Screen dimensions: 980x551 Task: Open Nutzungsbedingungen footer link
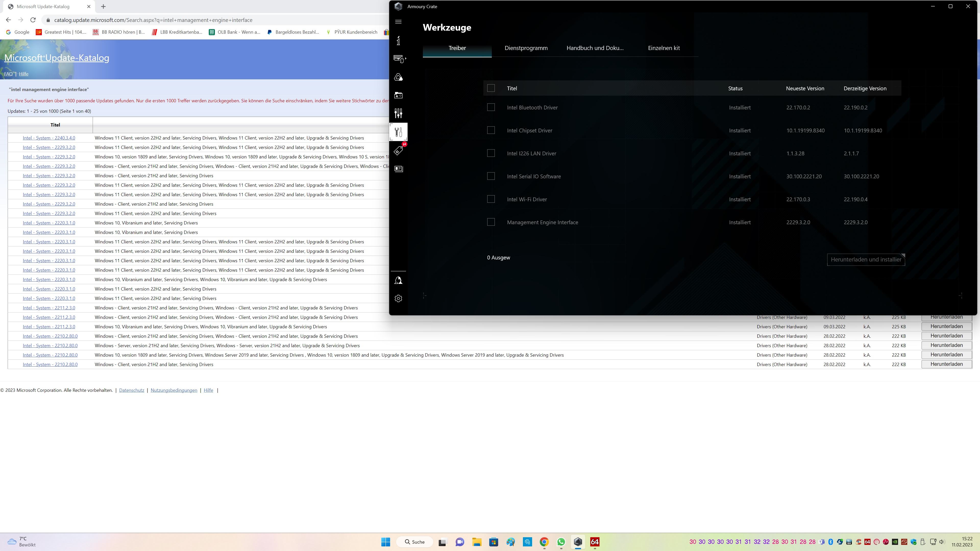(x=174, y=390)
